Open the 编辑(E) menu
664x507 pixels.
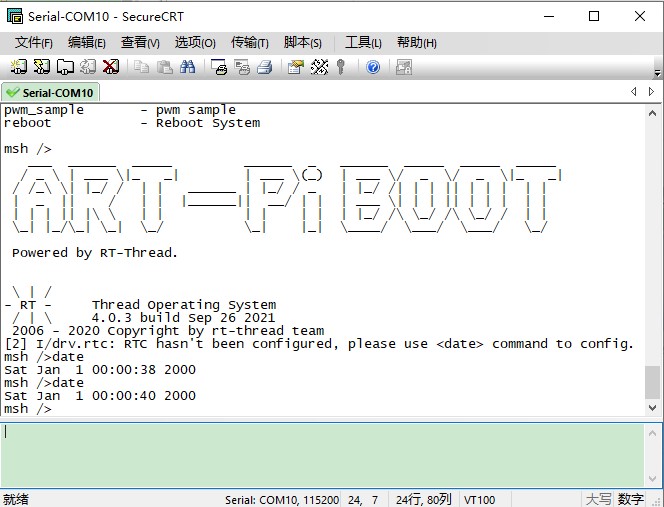(87, 42)
